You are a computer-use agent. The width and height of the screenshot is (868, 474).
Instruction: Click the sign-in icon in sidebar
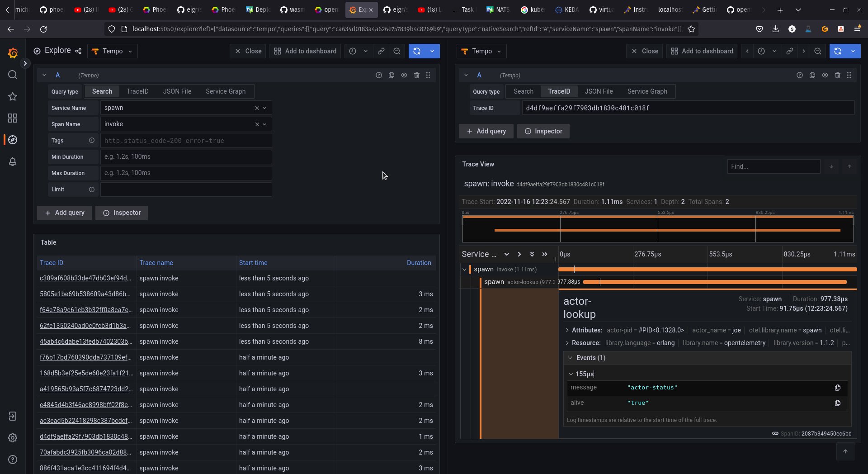coord(13,416)
